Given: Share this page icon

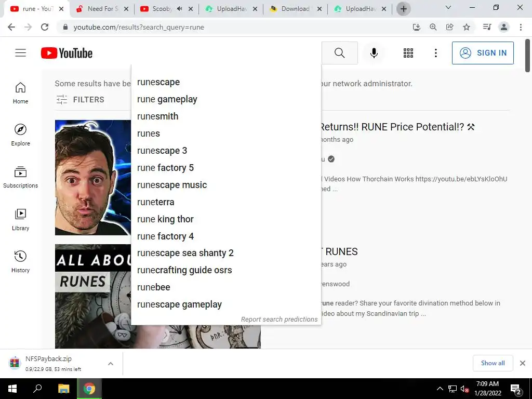Looking at the screenshot, I should [x=449, y=27].
